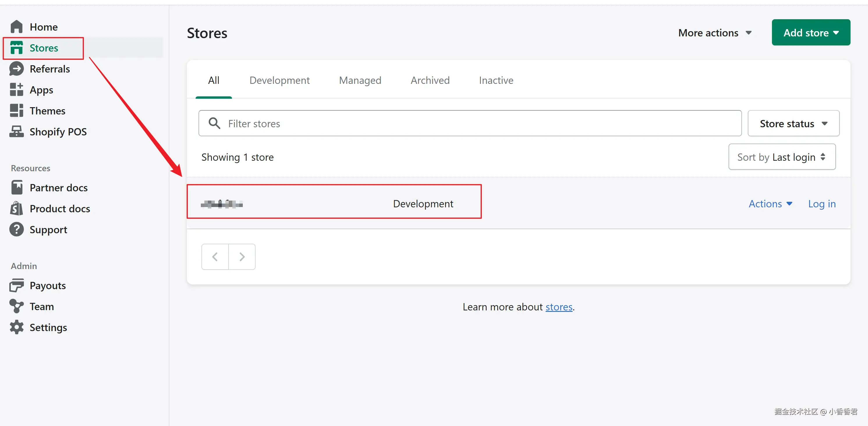
Task: Open Shopify POS via its register icon
Action: point(16,131)
